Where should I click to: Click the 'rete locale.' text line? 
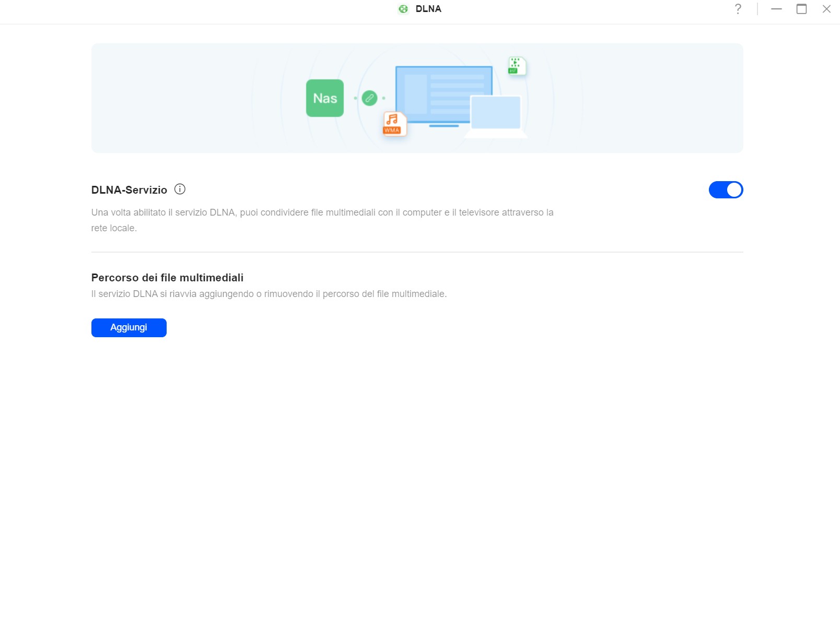(x=114, y=228)
